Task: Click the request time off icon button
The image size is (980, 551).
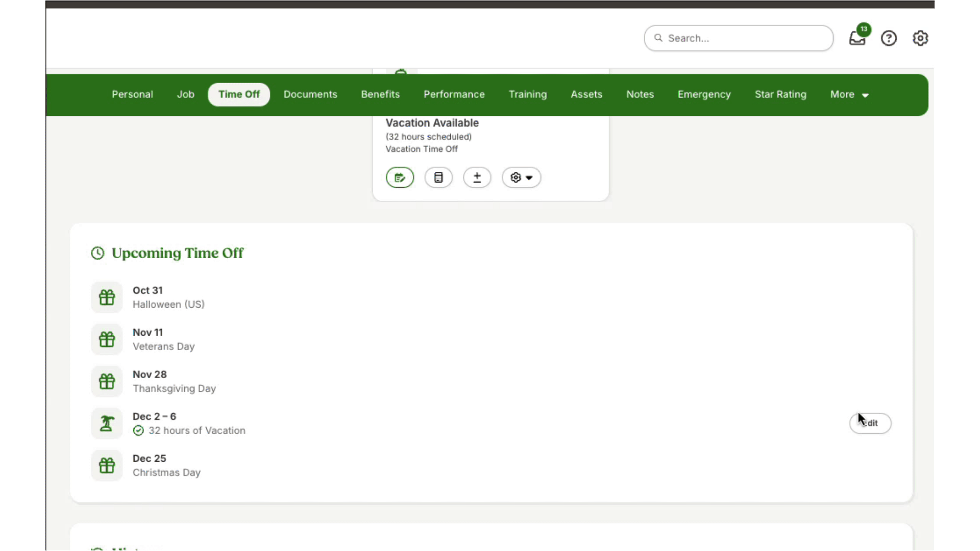Action: [400, 178]
